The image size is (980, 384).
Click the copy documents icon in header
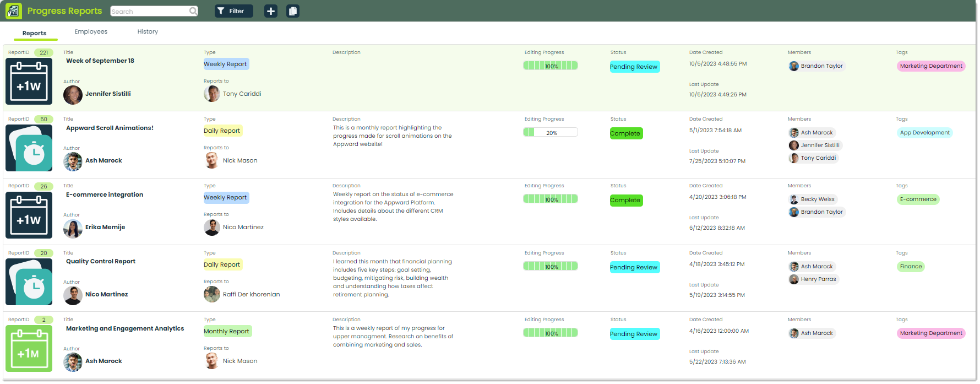tap(293, 11)
